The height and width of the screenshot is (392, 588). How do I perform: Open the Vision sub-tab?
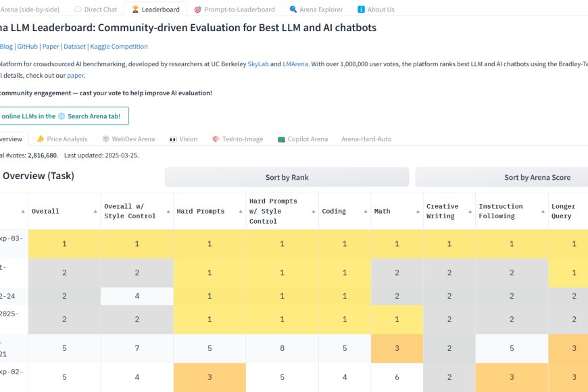183,139
